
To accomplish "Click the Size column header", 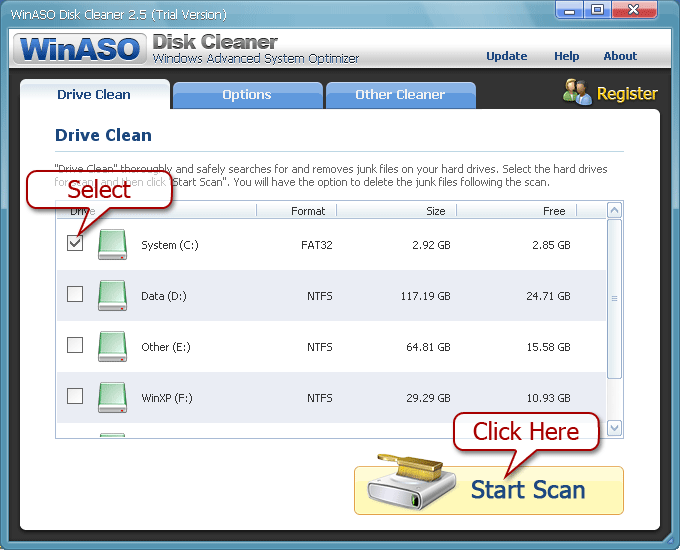I will pos(435,211).
